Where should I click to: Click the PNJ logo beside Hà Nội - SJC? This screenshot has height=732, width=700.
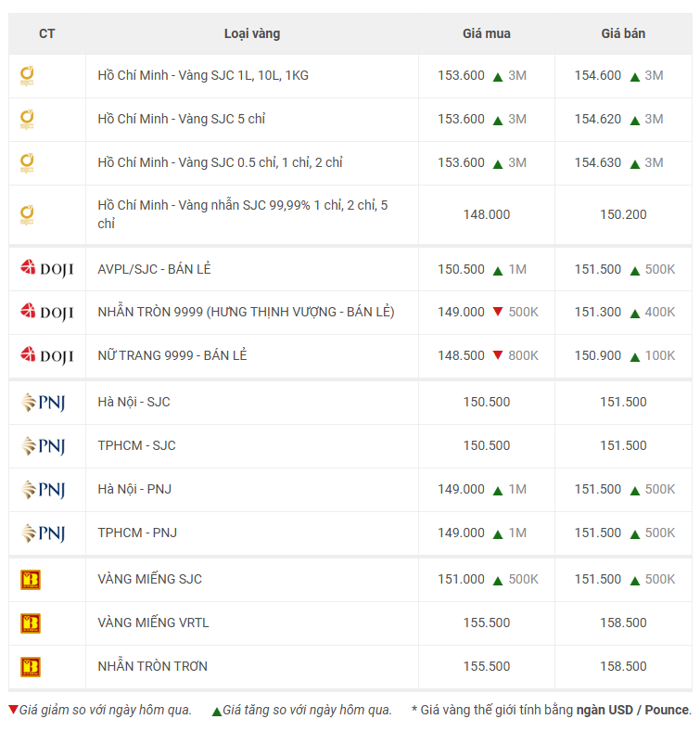pos(43,402)
